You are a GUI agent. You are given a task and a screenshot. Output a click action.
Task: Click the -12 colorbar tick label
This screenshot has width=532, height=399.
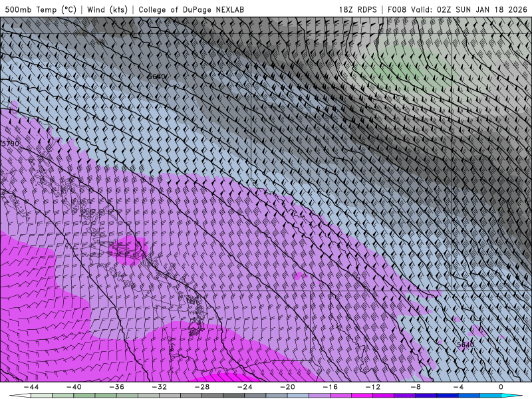[x=373, y=387]
